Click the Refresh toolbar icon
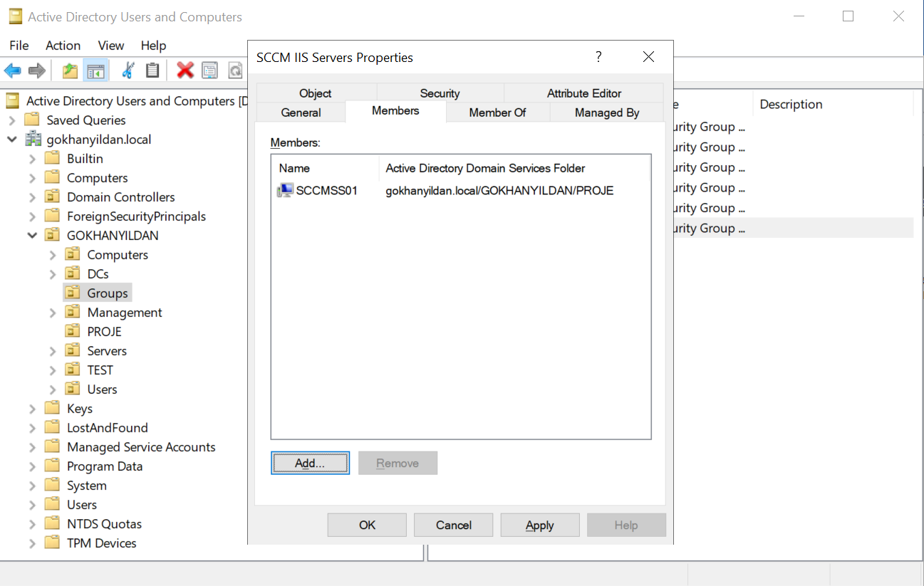The image size is (924, 586). pyautogui.click(x=235, y=70)
